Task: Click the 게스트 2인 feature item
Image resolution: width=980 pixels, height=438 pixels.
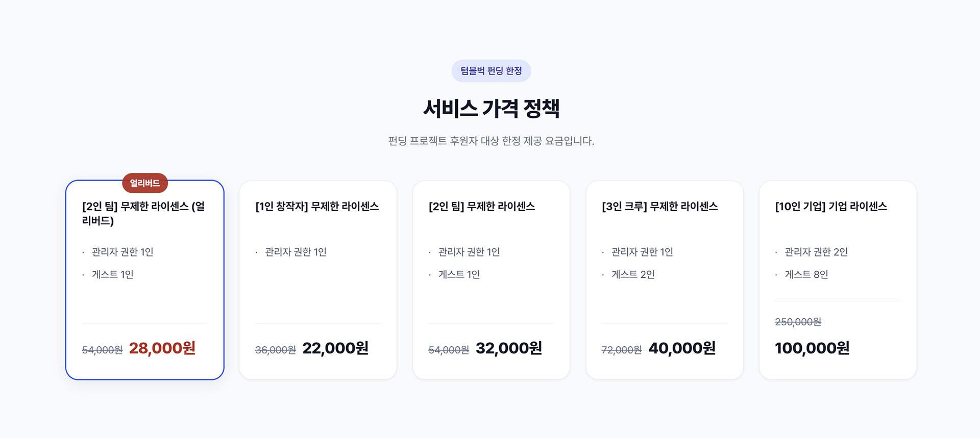Action: (x=633, y=274)
